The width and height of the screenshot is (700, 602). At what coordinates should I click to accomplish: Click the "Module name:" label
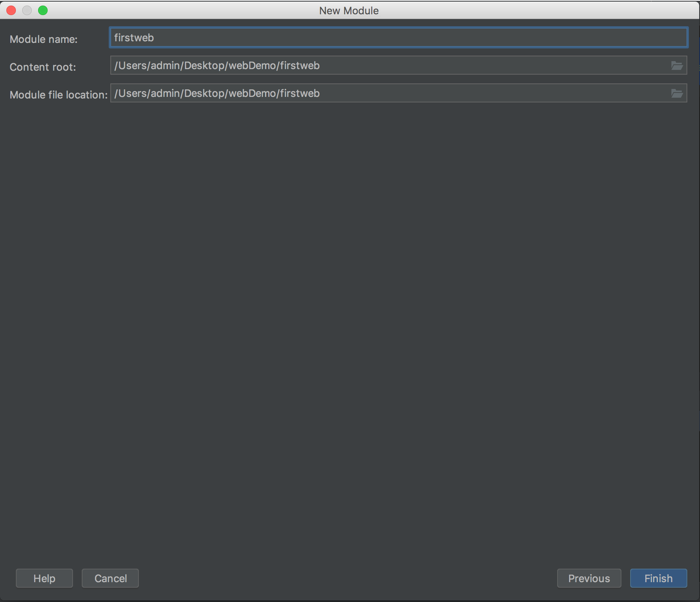click(x=44, y=39)
